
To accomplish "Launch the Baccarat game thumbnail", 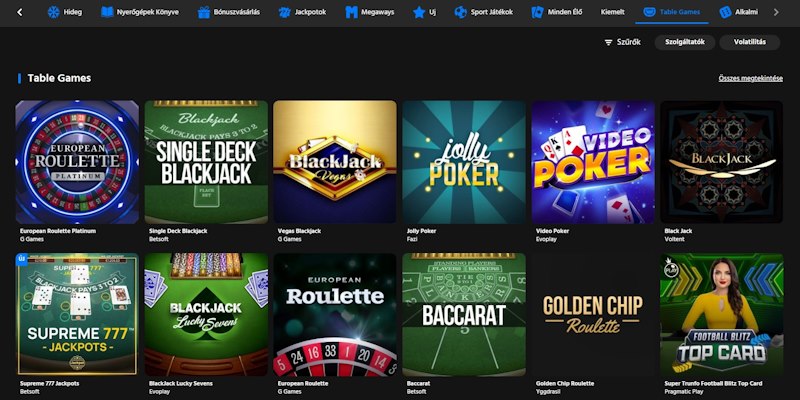I will pyautogui.click(x=464, y=314).
